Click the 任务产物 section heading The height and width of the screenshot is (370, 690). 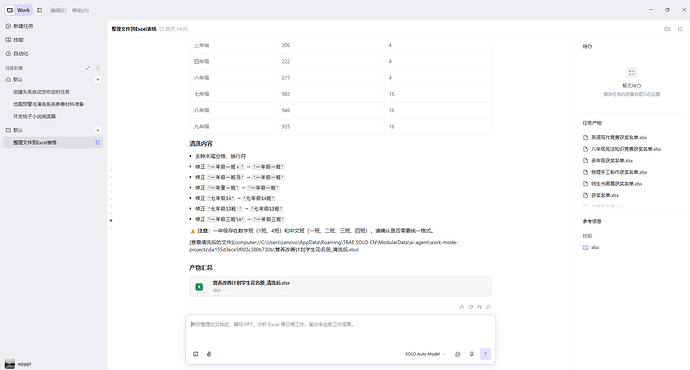[592, 123]
